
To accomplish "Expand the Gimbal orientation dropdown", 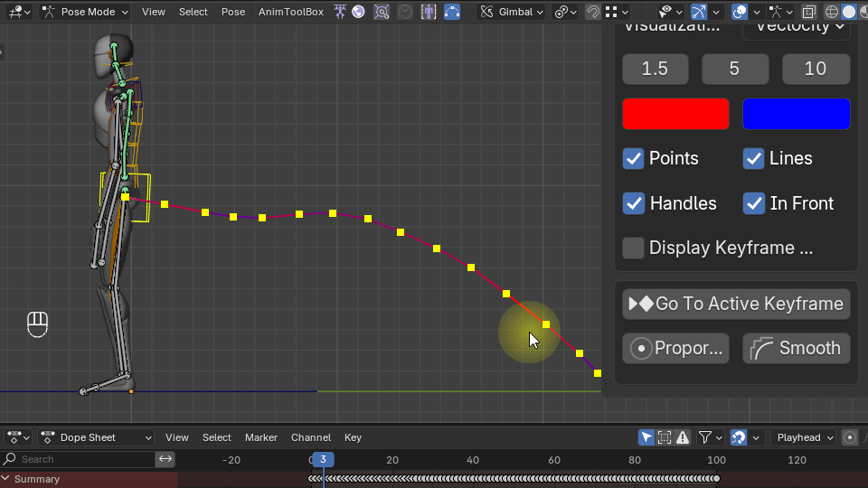I will [x=512, y=12].
